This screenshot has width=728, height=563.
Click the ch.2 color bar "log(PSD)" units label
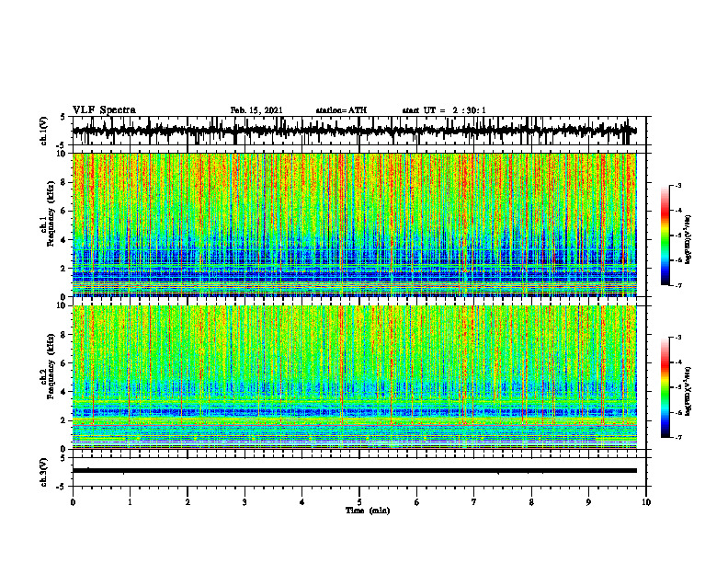[x=688, y=391]
